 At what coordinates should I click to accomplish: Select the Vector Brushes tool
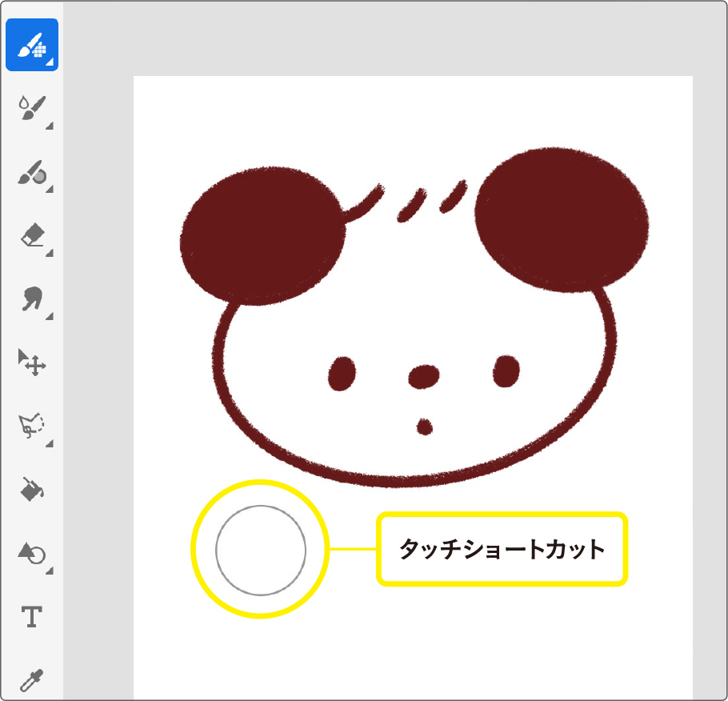click(x=32, y=173)
